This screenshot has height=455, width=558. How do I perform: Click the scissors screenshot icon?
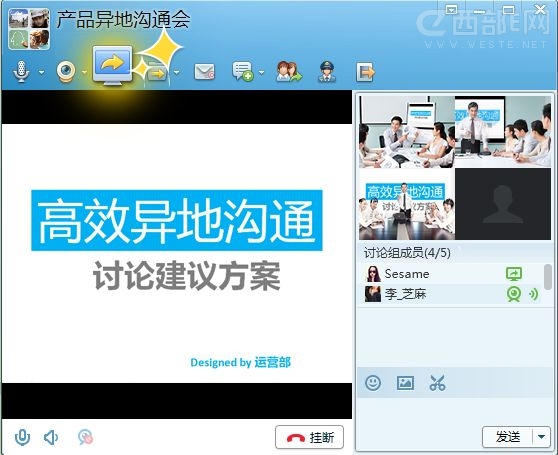437,383
